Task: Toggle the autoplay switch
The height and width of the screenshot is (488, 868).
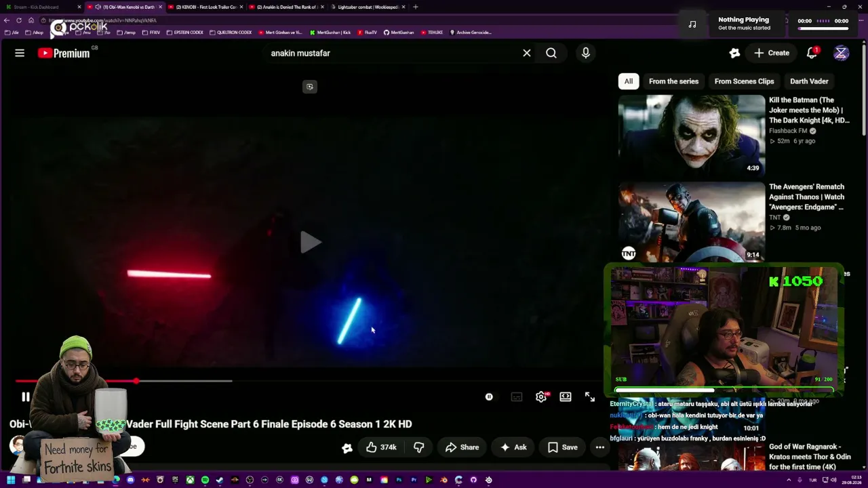Action: coord(488,397)
